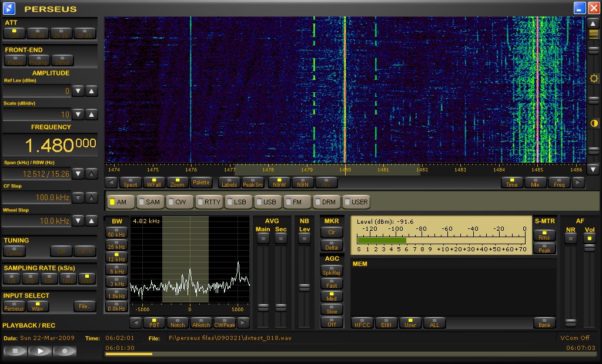Click the PeakSrc button
This screenshot has height=364, width=602.
pos(253,183)
